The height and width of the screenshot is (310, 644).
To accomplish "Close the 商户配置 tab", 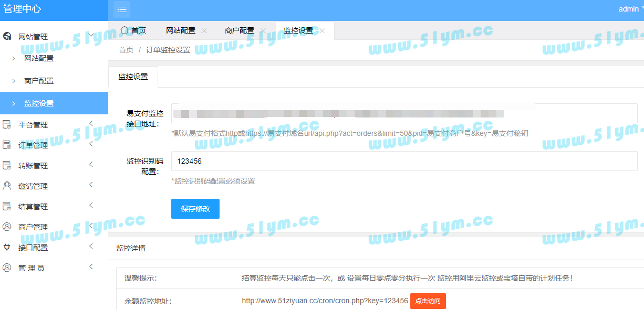I will [x=263, y=30].
